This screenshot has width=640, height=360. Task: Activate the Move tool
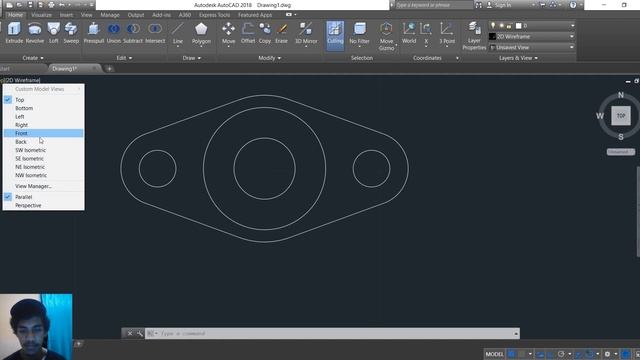pos(229,34)
